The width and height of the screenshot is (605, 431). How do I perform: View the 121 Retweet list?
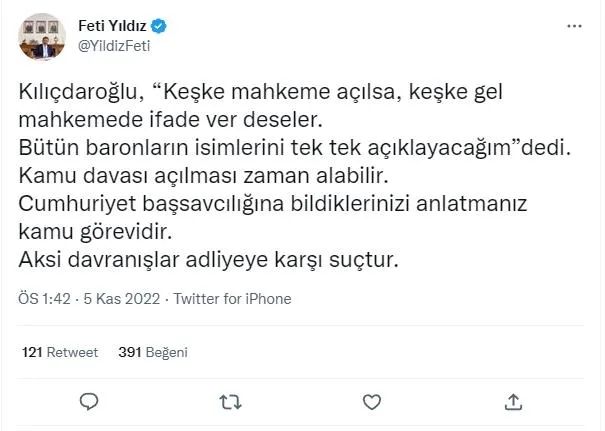[x=59, y=352]
